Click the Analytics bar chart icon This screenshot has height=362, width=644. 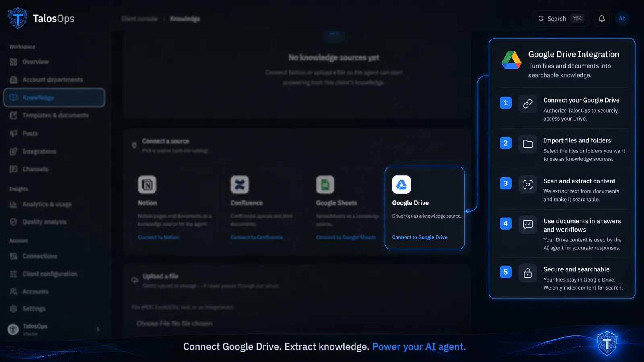pos(14,204)
